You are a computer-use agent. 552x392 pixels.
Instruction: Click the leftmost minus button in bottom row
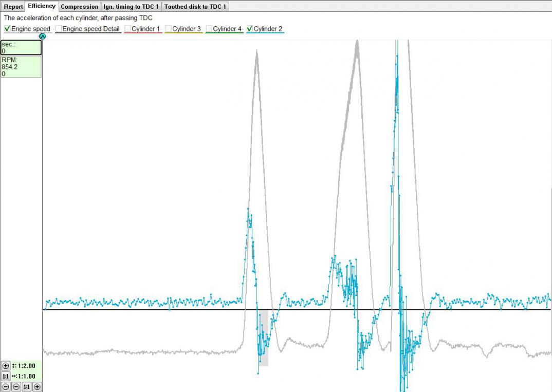(x=6, y=386)
